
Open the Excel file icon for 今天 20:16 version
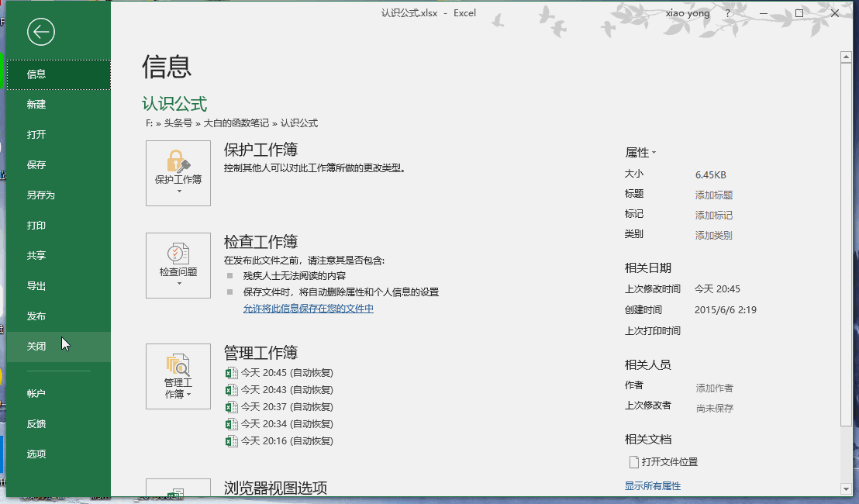point(231,441)
